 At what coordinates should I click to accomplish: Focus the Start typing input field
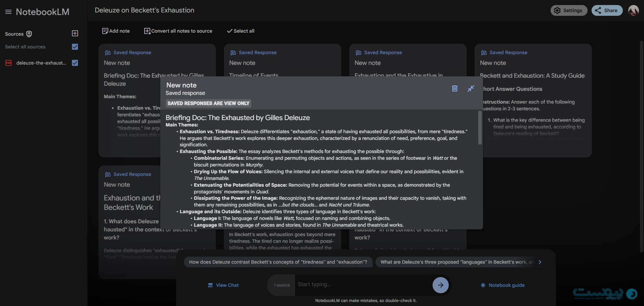(x=363, y=284)
